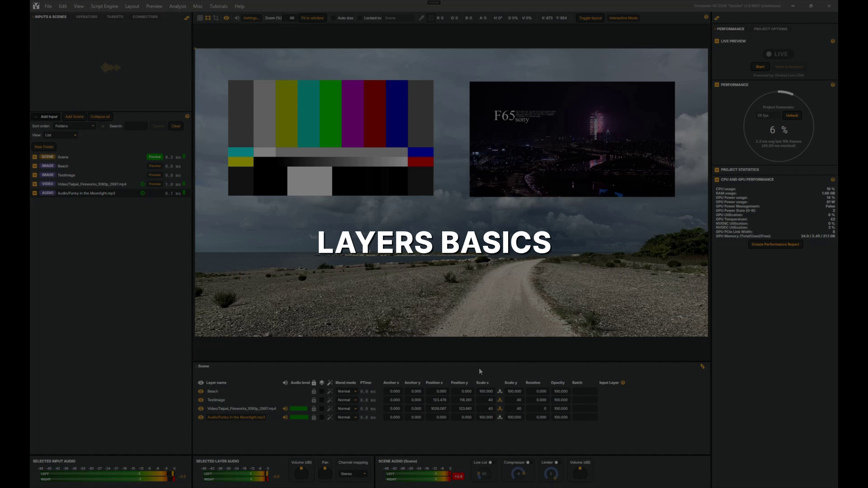Click the sampled color swatch next to eyedropper
868x488 pixels.
431,18
